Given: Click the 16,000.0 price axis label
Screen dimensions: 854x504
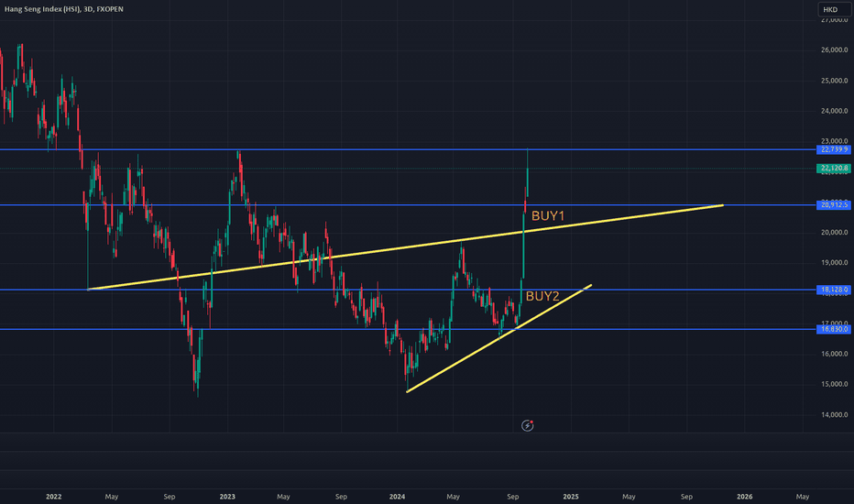Looking at the screenshot, I should 835,354.
